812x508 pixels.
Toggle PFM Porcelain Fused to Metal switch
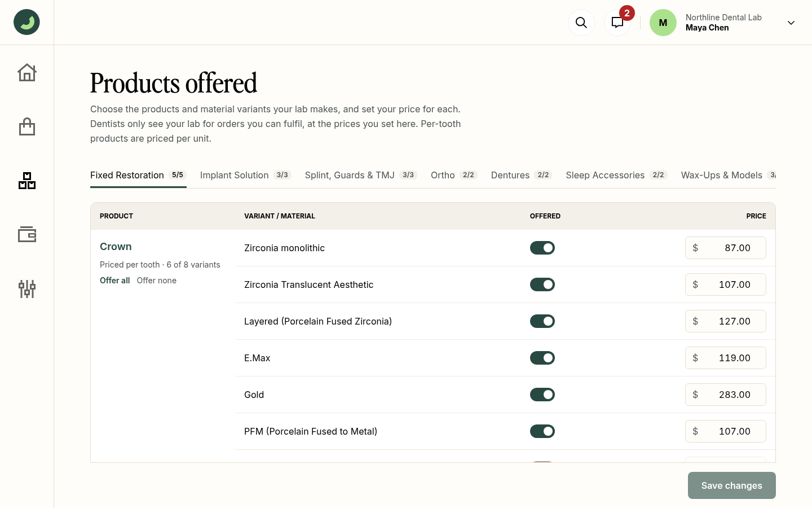coord(542,431)
